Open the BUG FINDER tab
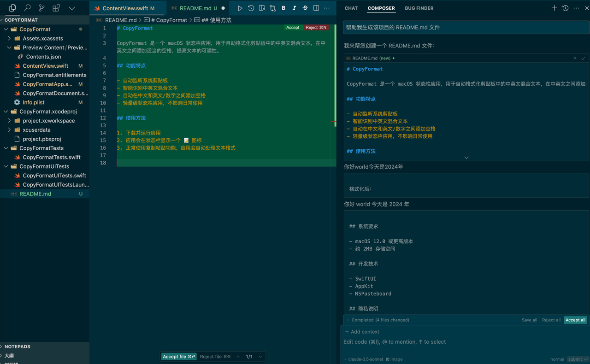 419,8
